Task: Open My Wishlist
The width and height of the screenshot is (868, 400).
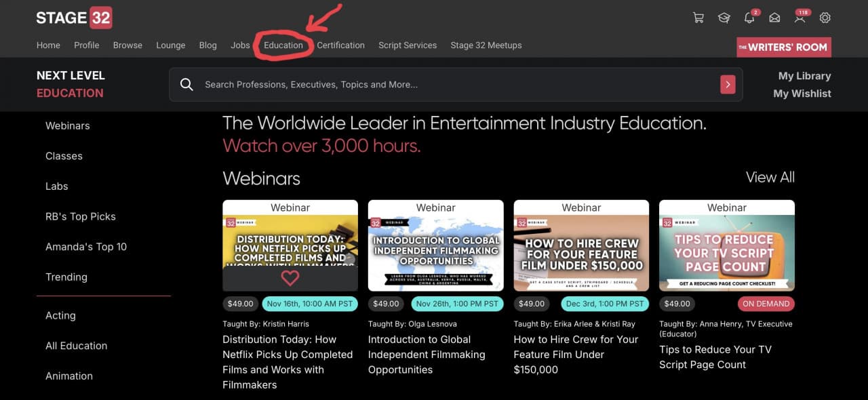Action: point(802,94)
